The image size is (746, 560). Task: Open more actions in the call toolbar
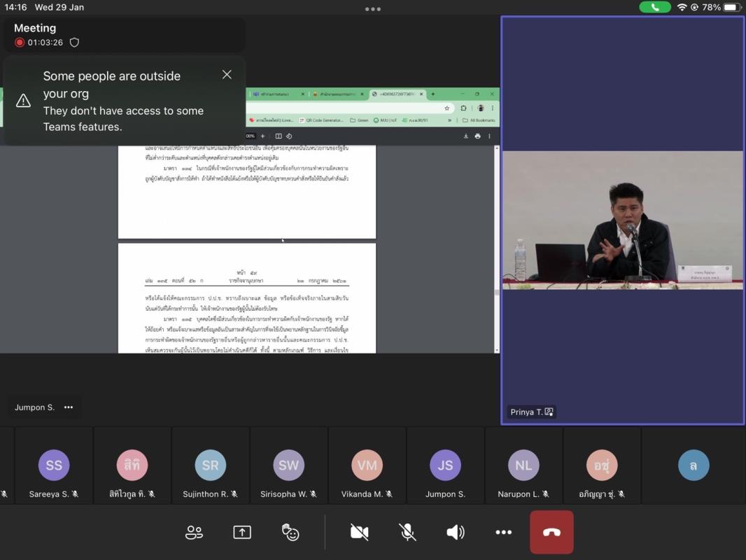503,533
